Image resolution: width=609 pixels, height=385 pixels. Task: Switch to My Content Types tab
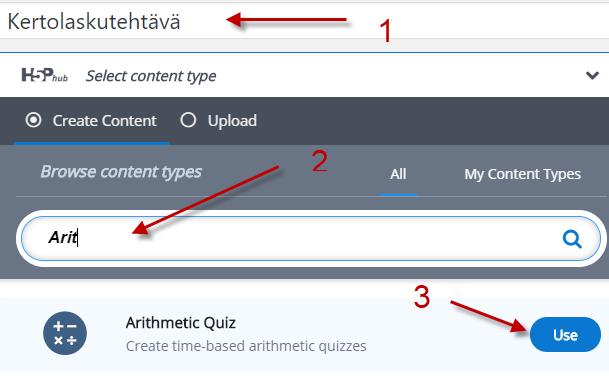coord(523,174)
